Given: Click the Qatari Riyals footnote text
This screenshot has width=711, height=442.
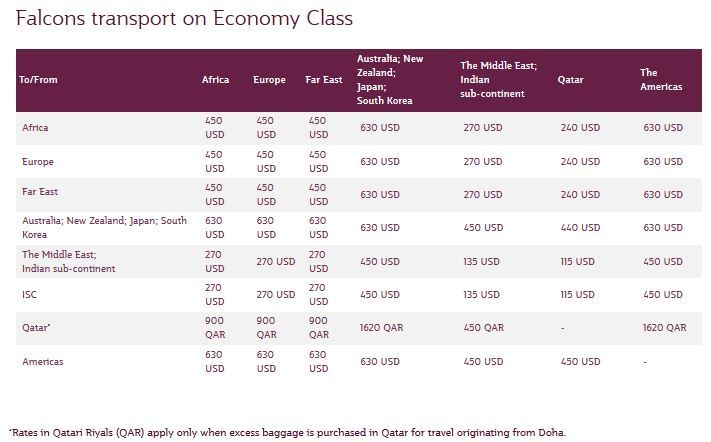Looking at the screenshot, I should [287, 432].
